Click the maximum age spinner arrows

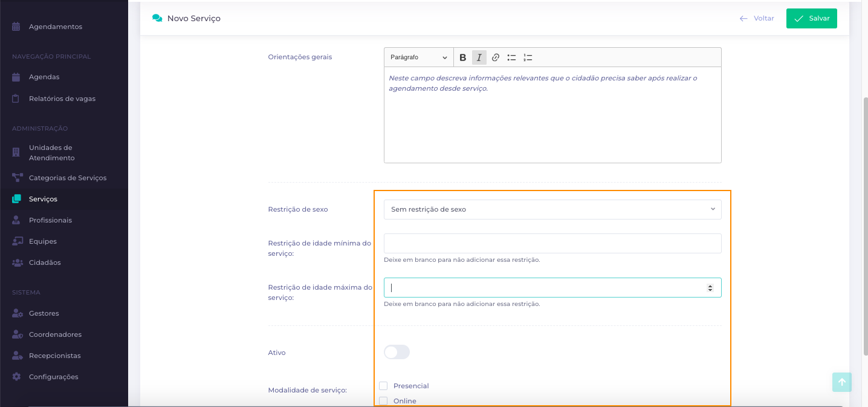coord(710,288)
